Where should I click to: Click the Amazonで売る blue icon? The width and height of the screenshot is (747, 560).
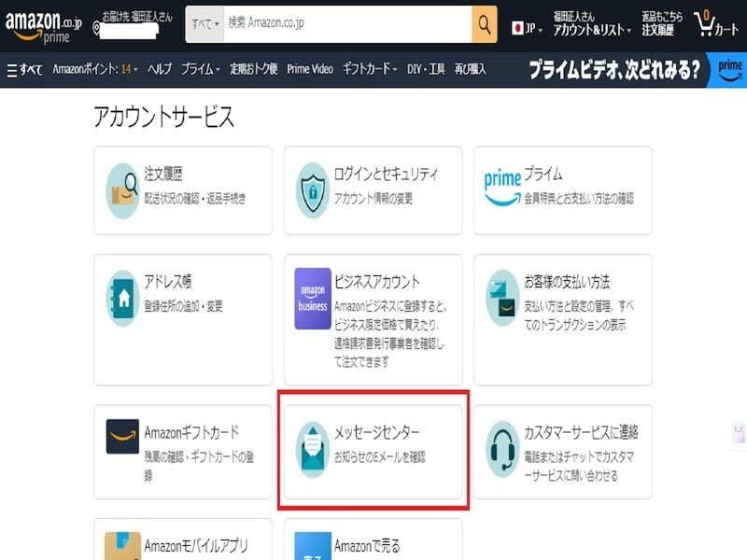pyautogui.click(x=313, y=546)
